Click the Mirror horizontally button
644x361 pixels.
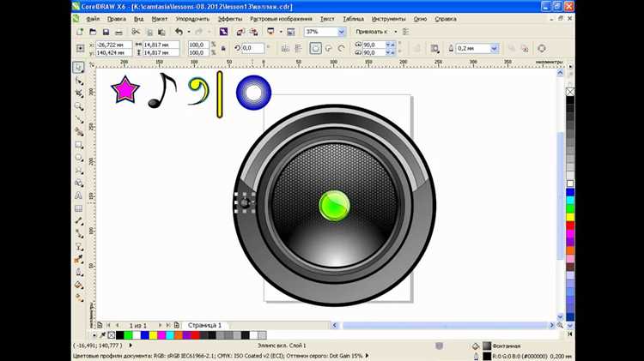pos(285,48)
